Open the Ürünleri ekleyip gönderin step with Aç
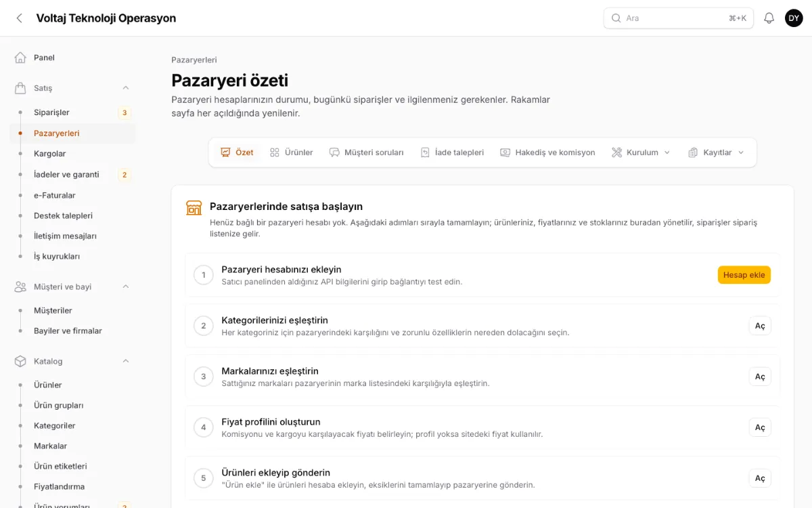Screen dimensions: 812x508 tap(760, 478)
